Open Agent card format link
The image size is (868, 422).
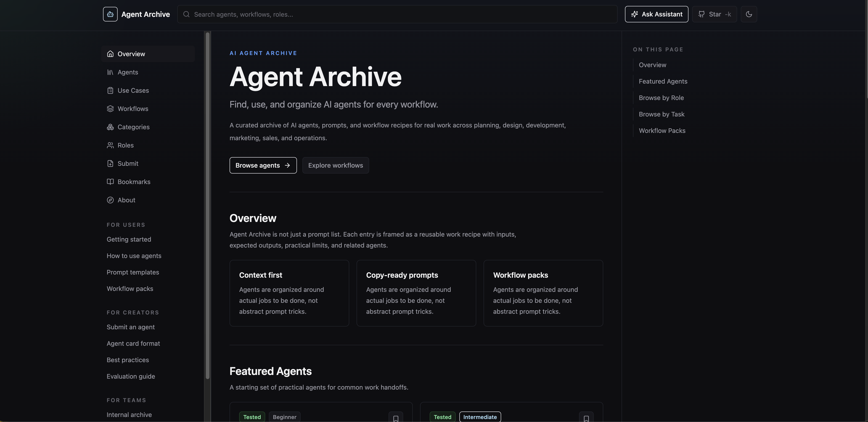133,343
